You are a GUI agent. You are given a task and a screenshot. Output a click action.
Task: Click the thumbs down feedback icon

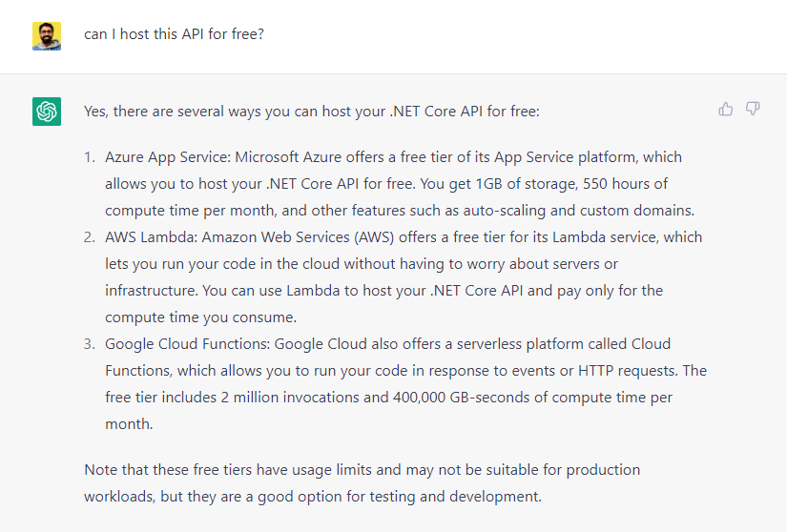point(753,109)
